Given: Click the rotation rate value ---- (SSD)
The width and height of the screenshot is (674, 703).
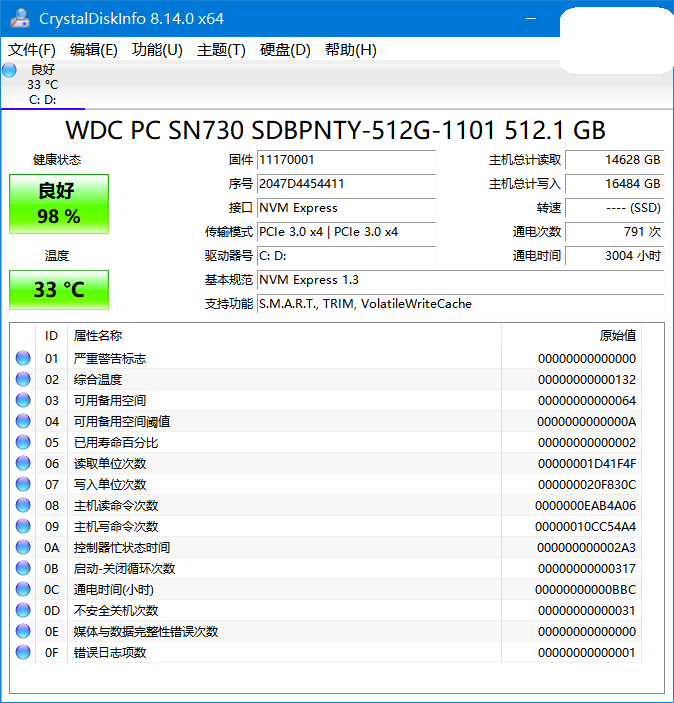Looking at the screenshot, I should (x=614, y=208).
